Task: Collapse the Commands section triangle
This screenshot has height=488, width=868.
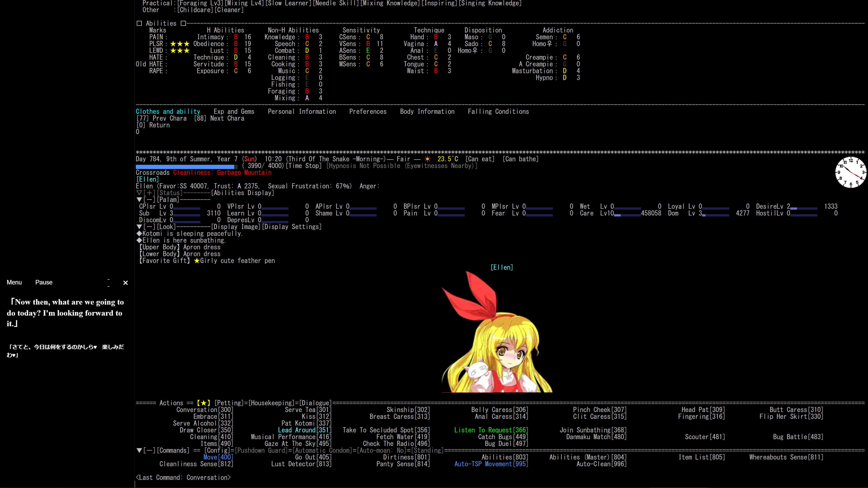Action: [139, 450]
